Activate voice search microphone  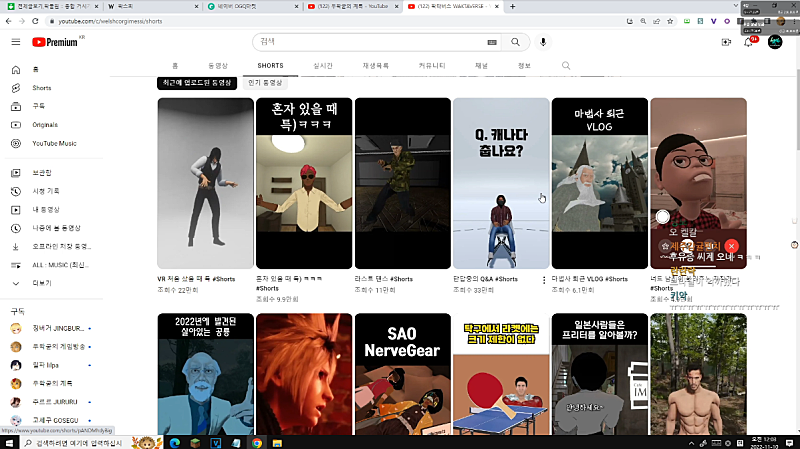click(x=544, y=42)
